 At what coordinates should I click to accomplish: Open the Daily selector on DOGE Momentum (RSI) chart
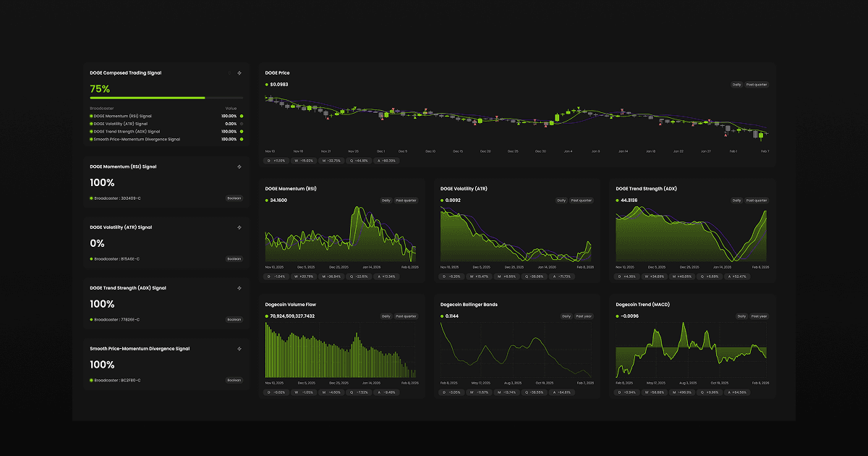tap(386, 200)
